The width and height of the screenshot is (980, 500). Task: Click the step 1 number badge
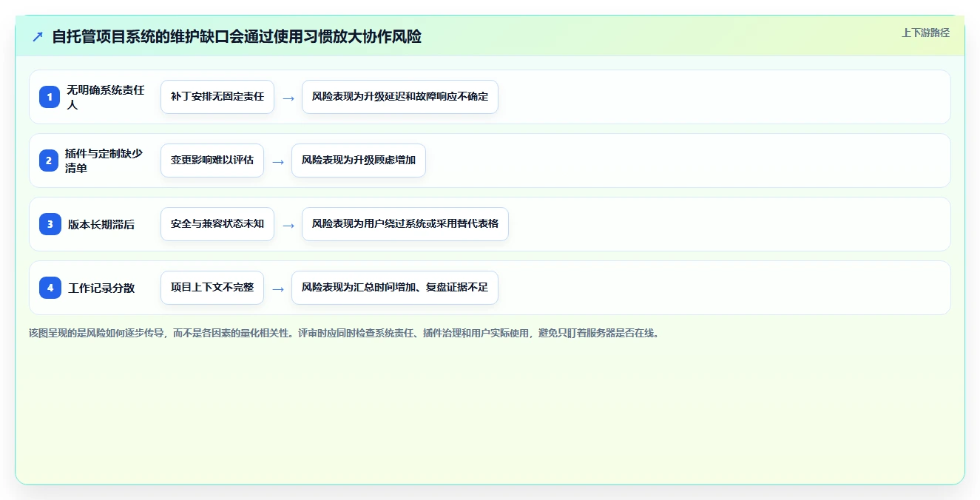(50, 97)
